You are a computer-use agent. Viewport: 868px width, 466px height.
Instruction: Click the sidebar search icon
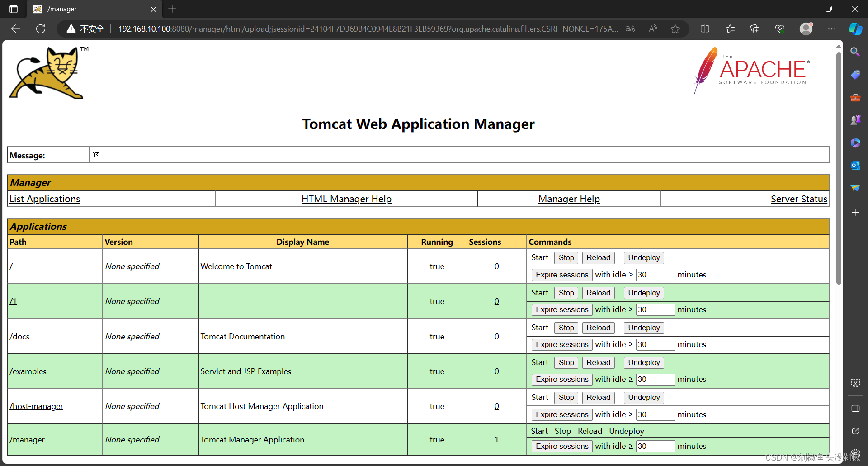coord(855,52)
